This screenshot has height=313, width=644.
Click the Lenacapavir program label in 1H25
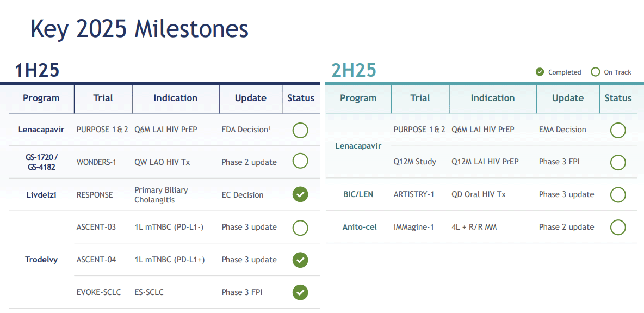pos(41,130)
